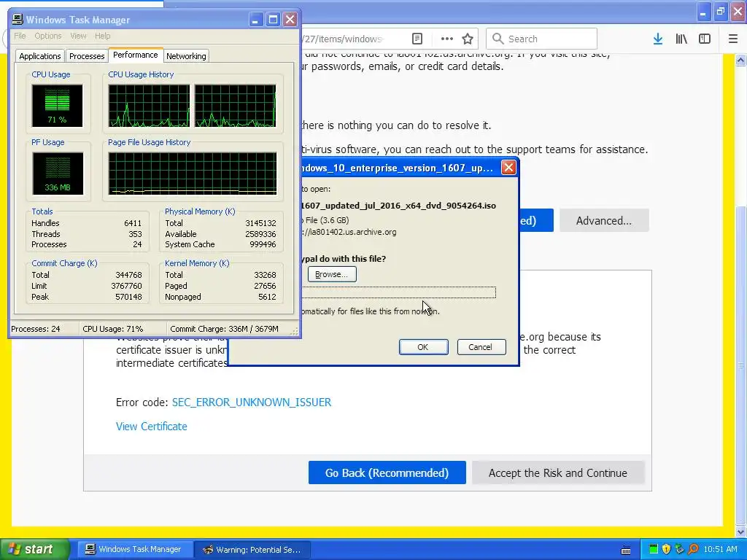Open page actions three-dots menu

pos(447,39)
